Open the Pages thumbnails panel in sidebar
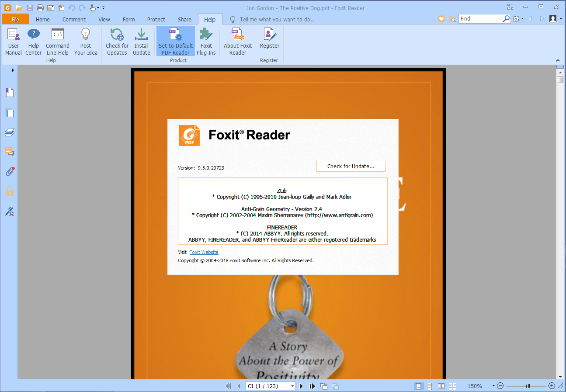The image size is (566, 392). (x=10, y=112)
